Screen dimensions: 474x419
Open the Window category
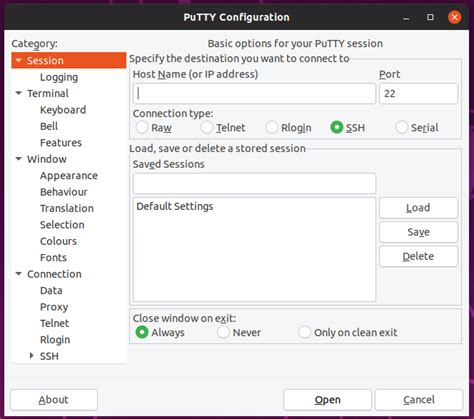click(47, 159)
